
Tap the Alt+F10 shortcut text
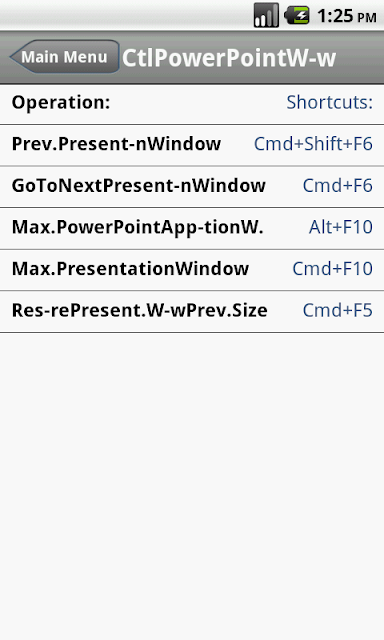coord(341,227)
